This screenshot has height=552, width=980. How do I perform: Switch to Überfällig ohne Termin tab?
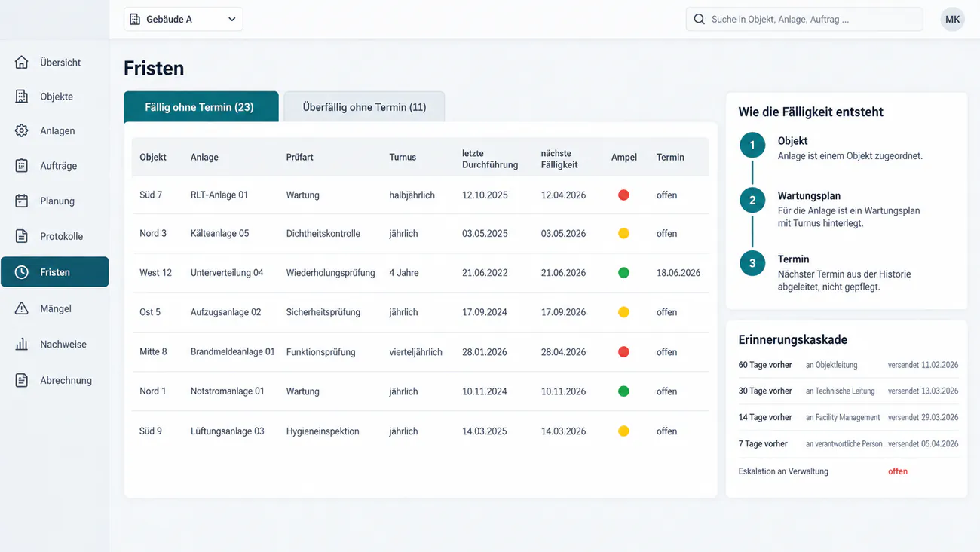(x=364, y=106)
